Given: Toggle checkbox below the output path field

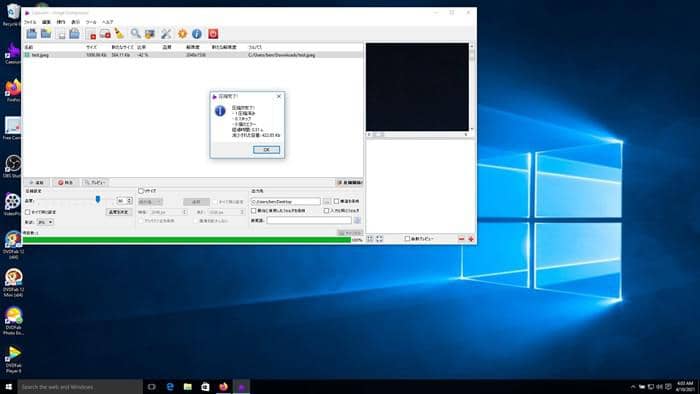Looking at the screenshot, I should (254, 211).
